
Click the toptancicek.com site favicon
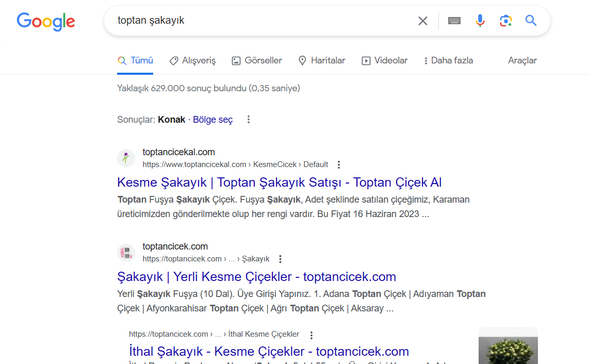tap(126, 253)
